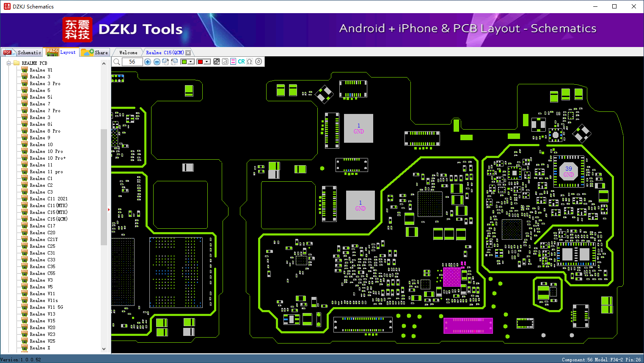Rotate the board layout counter-clockwise
Image resolution: width=644 pixels, height=363 pixels.
(174, 62)
